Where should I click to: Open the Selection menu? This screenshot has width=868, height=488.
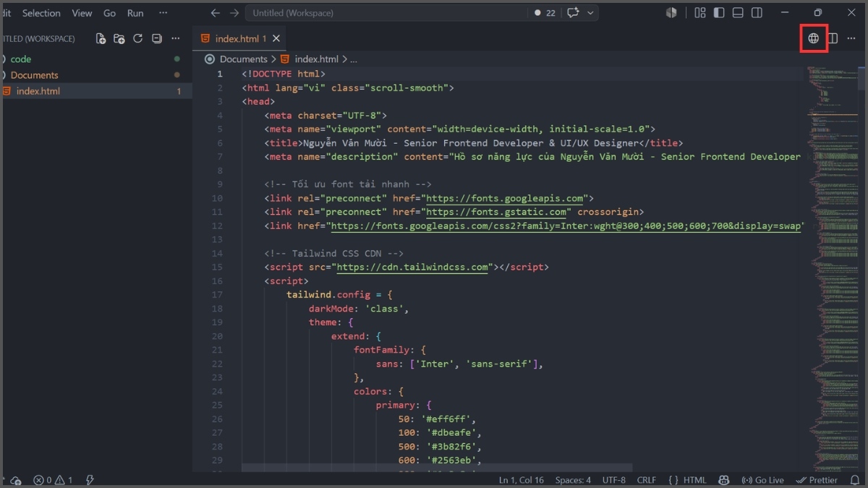point(41,13)
